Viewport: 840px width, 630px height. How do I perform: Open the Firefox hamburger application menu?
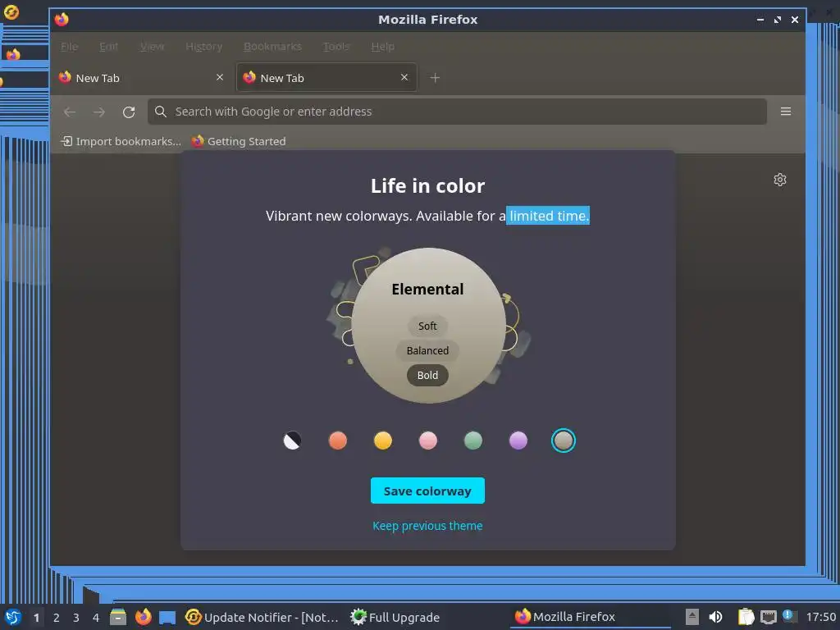[785, 112]
